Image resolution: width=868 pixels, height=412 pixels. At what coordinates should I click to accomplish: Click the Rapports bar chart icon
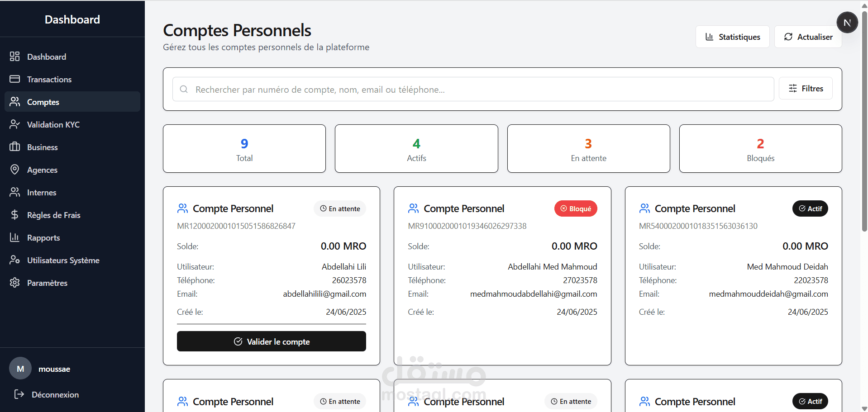[x=14, y=237]
